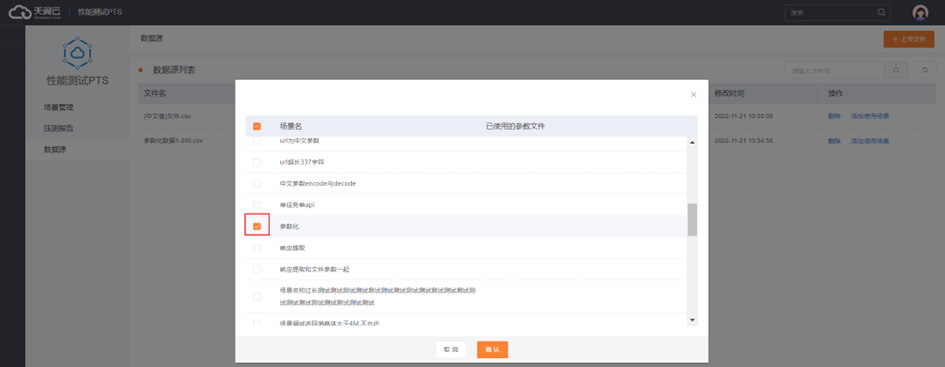Check the long 场景名称过长 scene checkbox
This screenshot has height=367, width=945.
coord(257,296)
